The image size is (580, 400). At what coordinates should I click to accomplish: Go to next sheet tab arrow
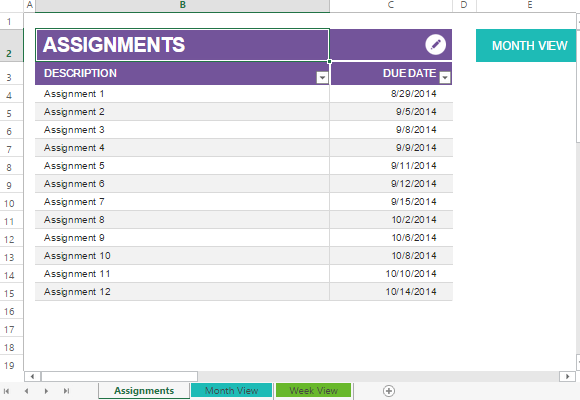pyautogui.click(x=46, y=391)
